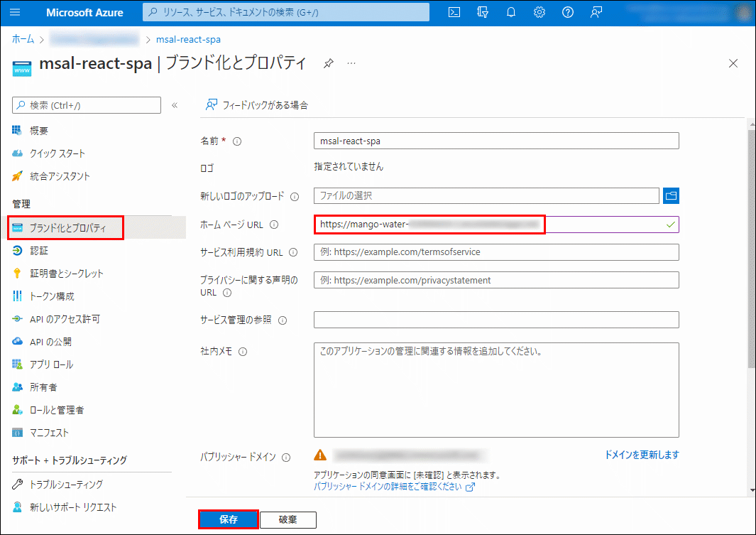Click the ドメインを更新します link
The height and width of the screenshot is (535, 756).
(x=642, y=455)
